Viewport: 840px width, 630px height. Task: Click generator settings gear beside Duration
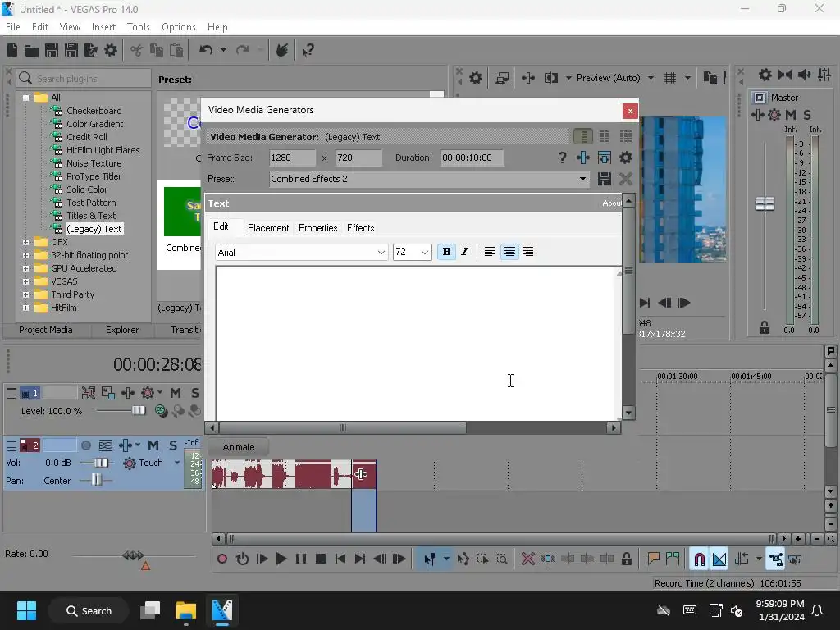point(625,157)
